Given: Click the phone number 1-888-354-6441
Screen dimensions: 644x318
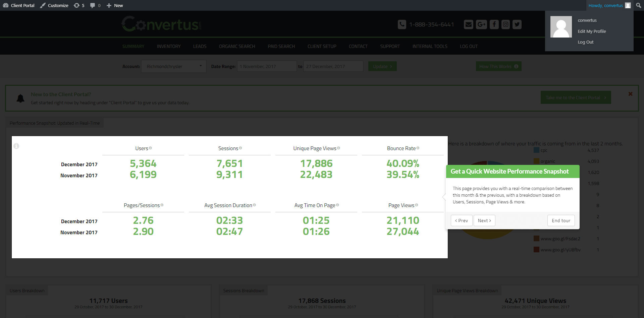Looking at the screenshot, I should [432, 24].
